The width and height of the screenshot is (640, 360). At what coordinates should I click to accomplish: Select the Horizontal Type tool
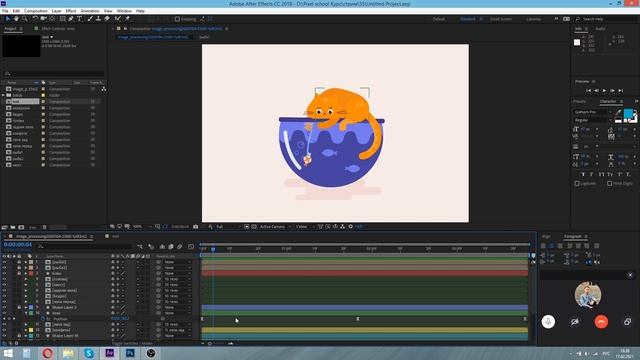[80, 19]
